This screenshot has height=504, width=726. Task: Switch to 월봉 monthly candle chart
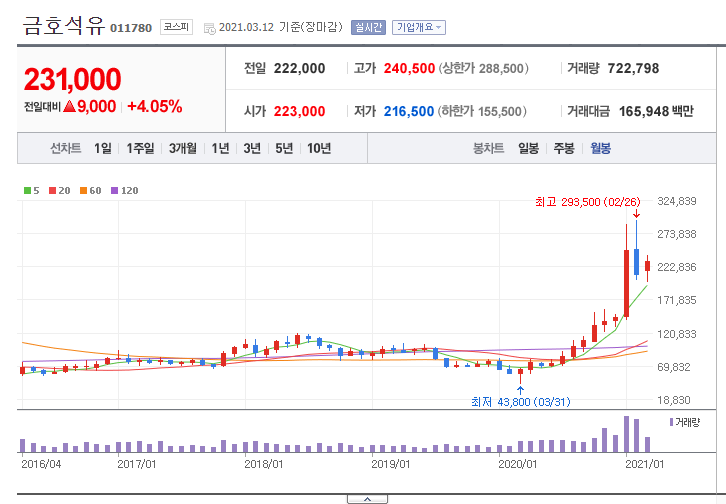601,149
